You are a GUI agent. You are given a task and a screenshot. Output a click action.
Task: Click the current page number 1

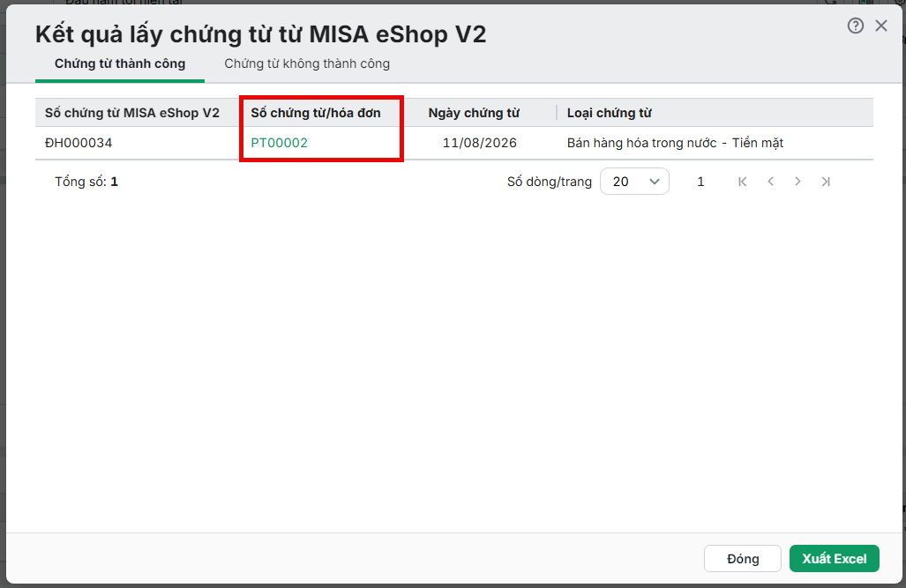pyautogui.click(x=700, y=182)
